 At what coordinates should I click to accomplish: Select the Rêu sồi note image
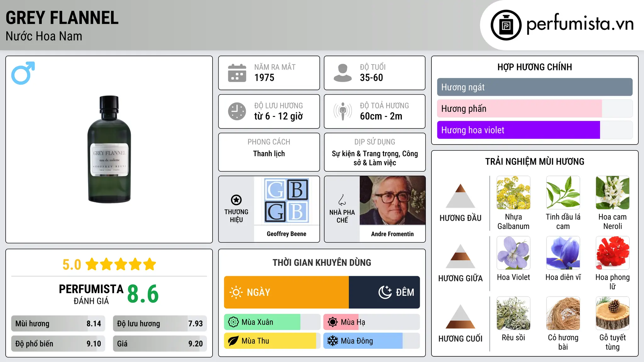(514, 313)
